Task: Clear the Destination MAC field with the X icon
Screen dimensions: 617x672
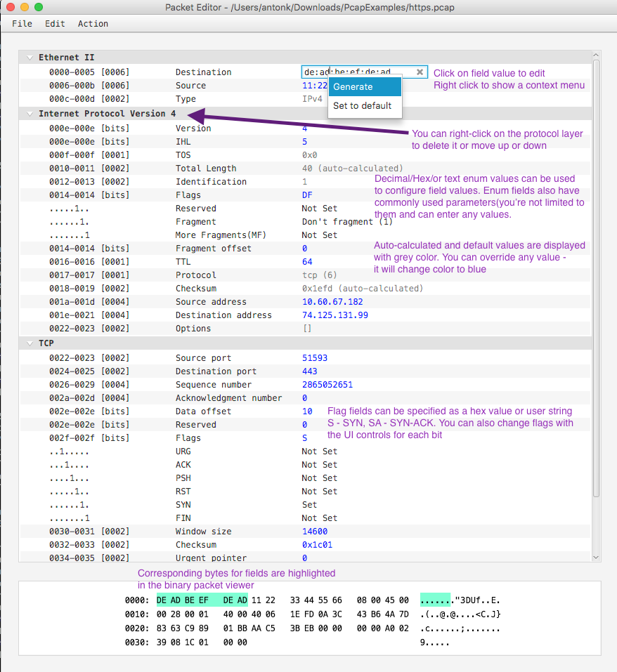Action: pos(420,72)
